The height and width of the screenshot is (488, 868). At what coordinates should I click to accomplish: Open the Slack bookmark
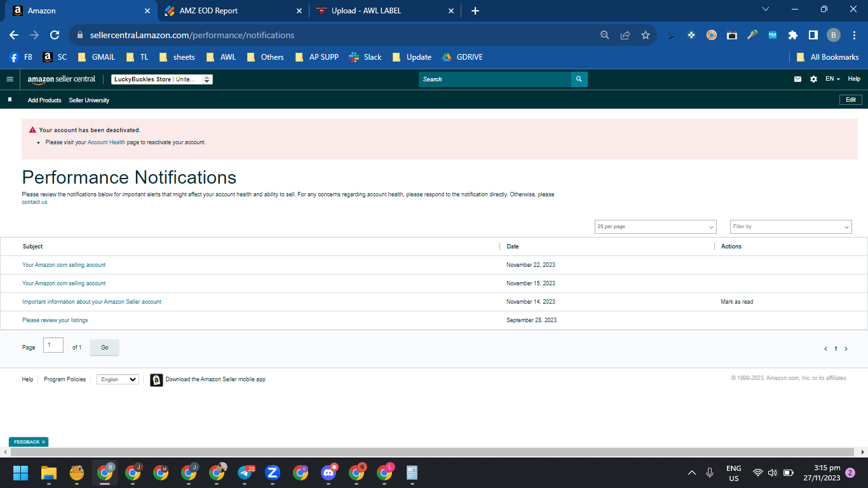tap(365, 57)
